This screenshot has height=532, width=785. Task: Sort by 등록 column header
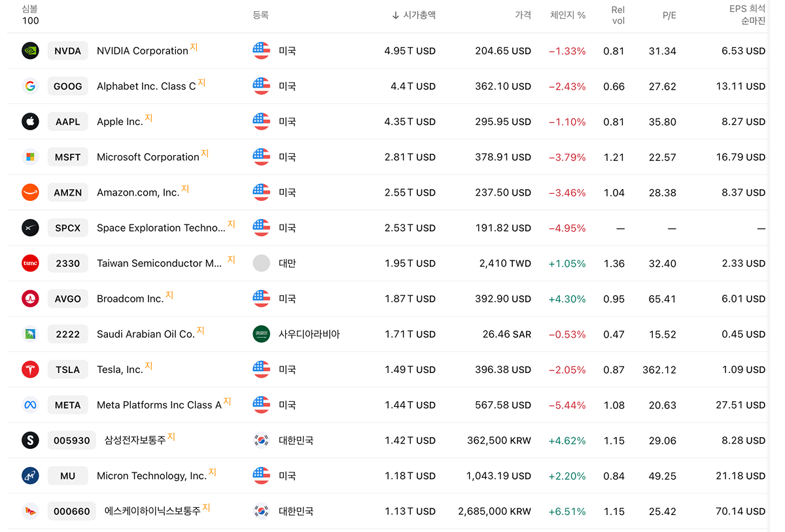(x=260, y=15)
